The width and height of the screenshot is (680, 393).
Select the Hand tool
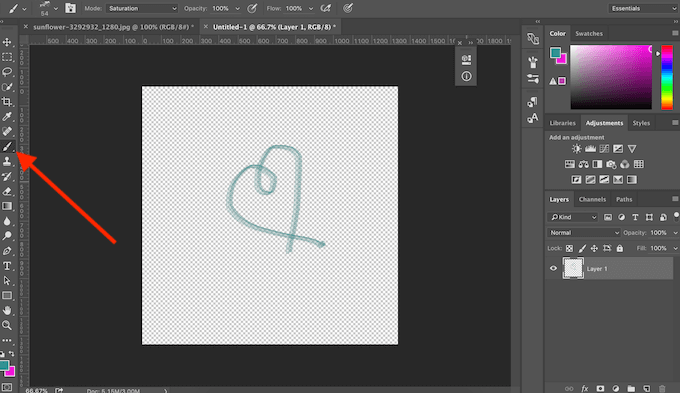pyautogui.click(x=7, y=311)
